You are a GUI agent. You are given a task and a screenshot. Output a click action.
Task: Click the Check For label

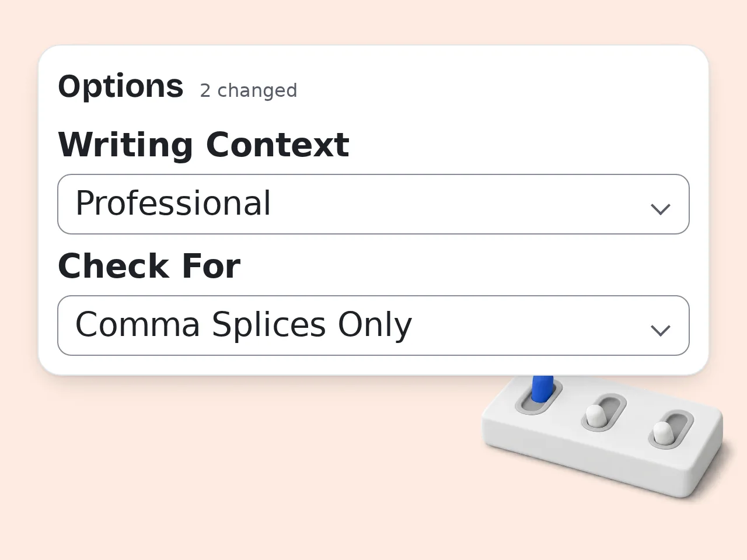[149, 266]
